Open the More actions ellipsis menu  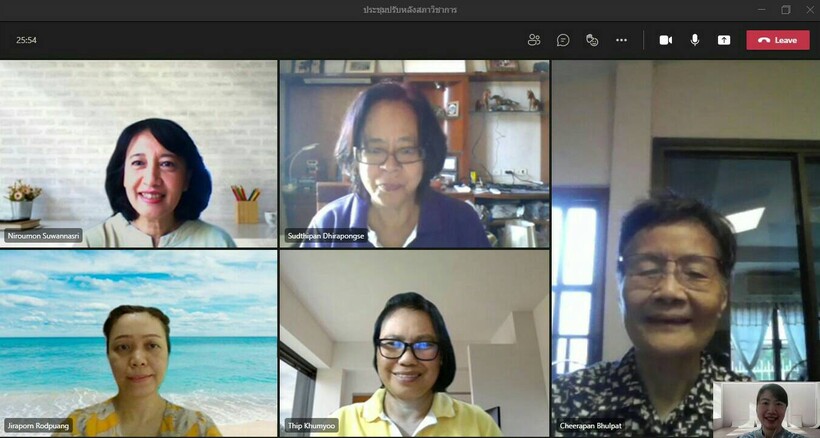pyautogui.click(x=621, y=40)
